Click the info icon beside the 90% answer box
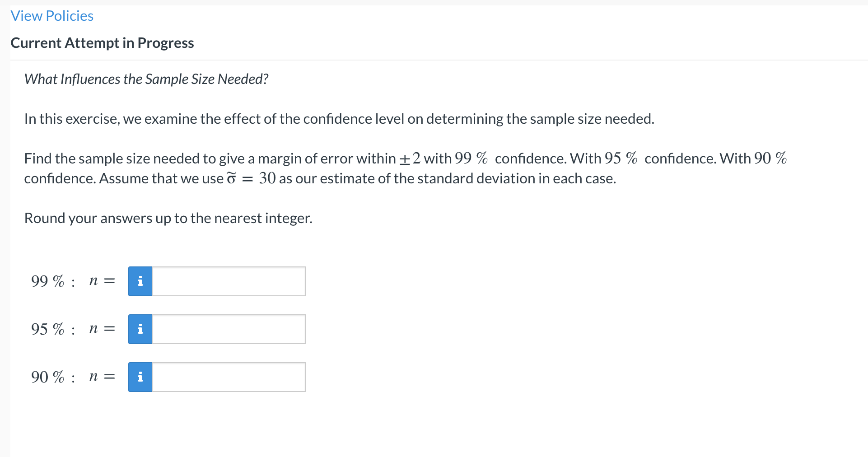 click(140, 377)
